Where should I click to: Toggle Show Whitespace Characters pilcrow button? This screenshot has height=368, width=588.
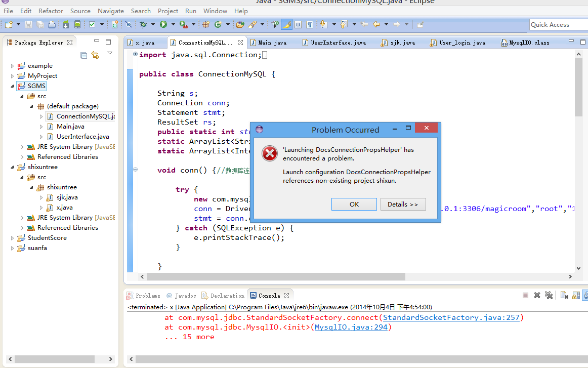click(309, 24)
